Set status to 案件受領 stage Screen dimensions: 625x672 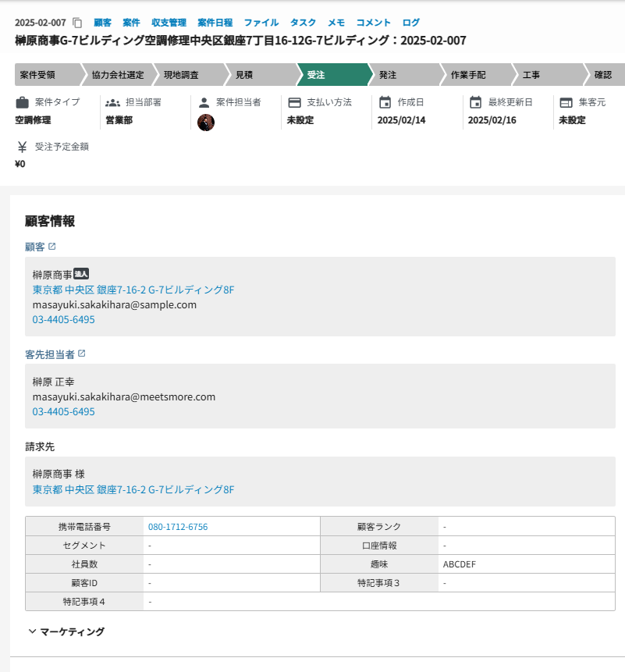[48, 75]
